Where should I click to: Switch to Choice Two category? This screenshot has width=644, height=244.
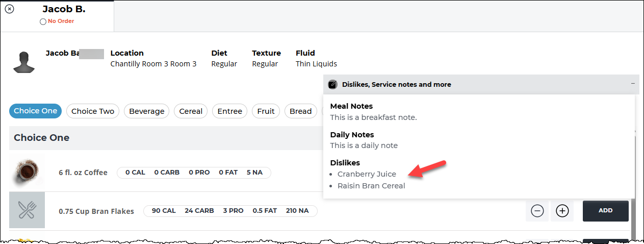coord(93,111)
